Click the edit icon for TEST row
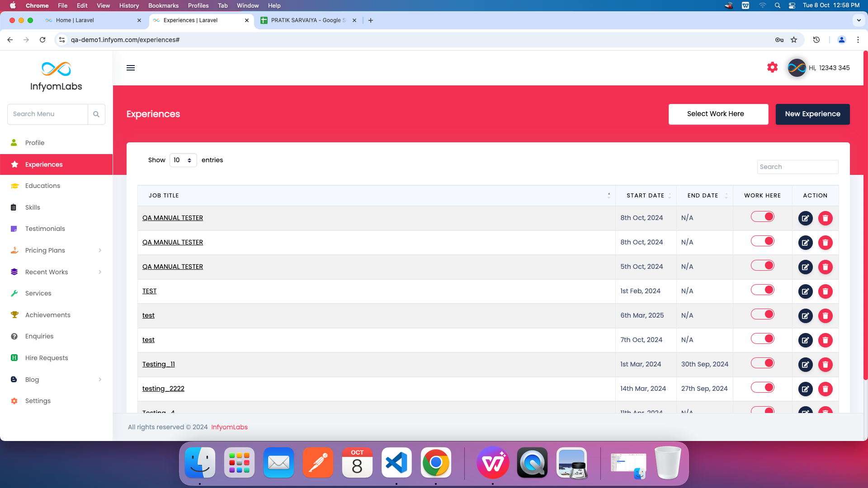This screenshot has height=488, width=868. pyautogui.click(x=805, y=291)
